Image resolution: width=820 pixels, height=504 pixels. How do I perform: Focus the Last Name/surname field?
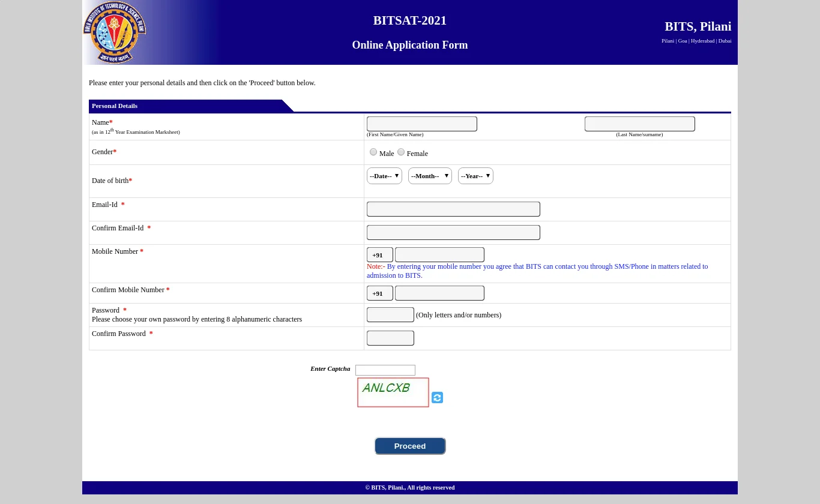[x=640, y=124]
